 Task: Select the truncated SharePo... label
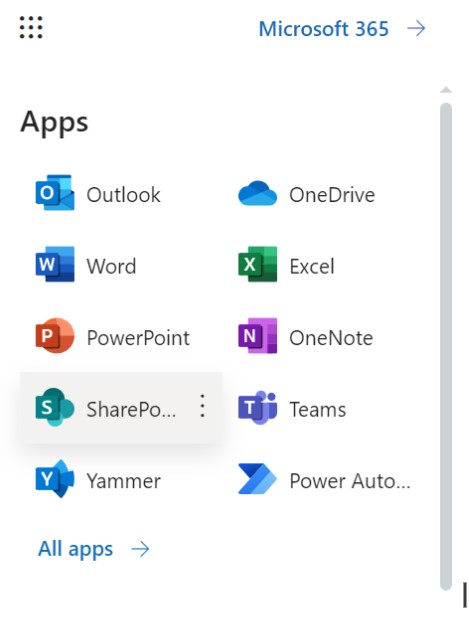pyautogui.click(x=131, y=409)
